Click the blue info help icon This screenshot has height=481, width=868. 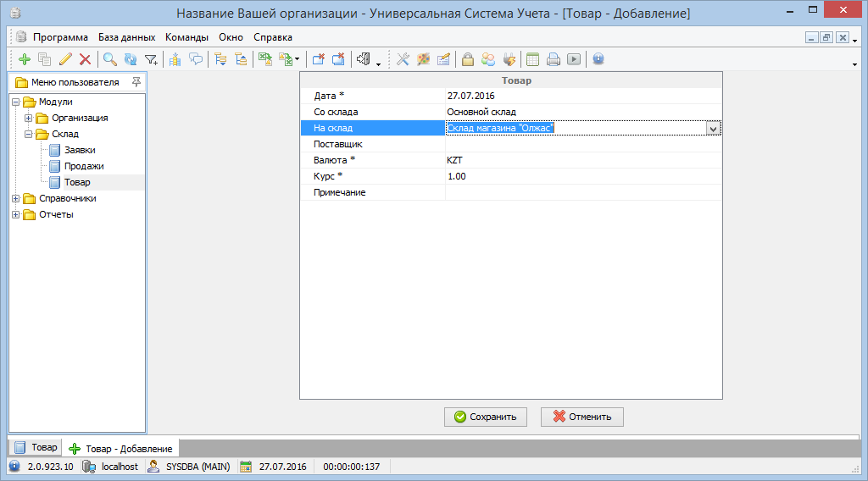tap(598, 59)
